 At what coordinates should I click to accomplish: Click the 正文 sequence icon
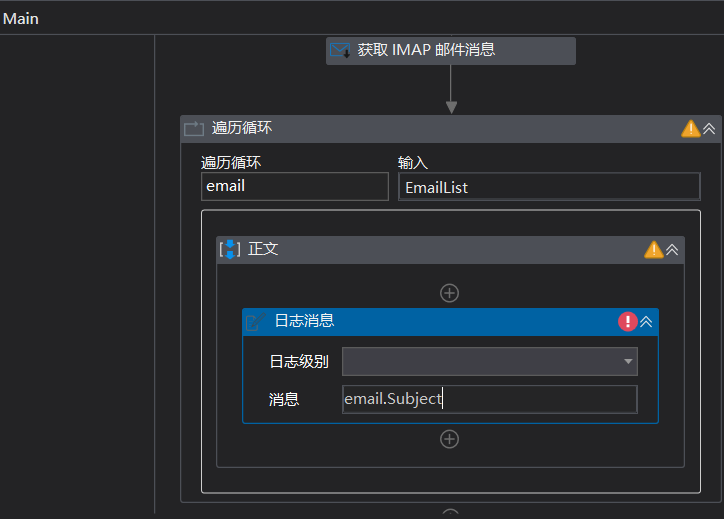point(229,249)
